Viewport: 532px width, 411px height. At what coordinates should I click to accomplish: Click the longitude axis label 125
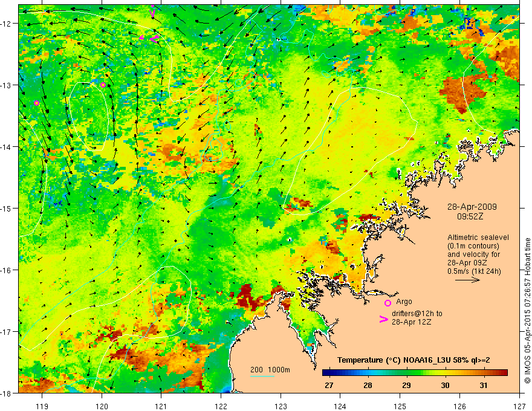(x=400, y=406)
